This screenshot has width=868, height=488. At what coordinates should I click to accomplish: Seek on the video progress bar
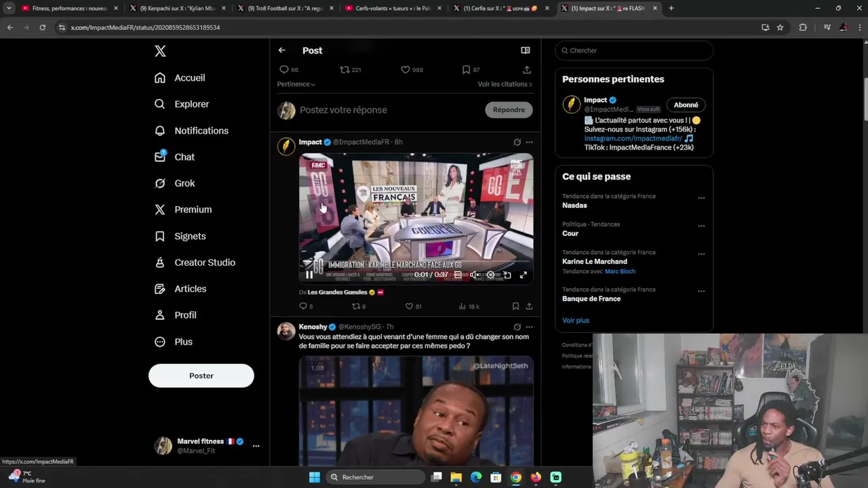(x=416, y=262)
